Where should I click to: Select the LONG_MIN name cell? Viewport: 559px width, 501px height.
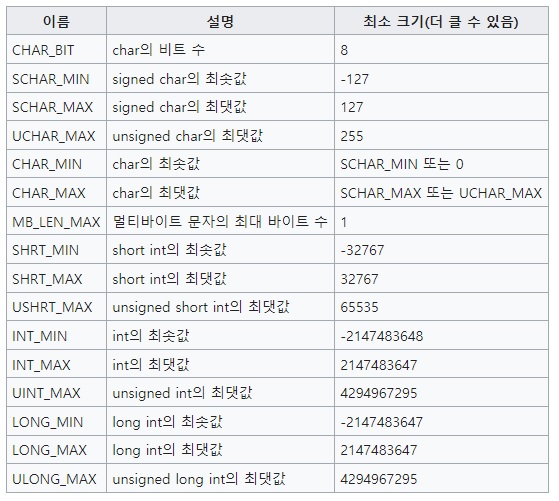(56, 421)
